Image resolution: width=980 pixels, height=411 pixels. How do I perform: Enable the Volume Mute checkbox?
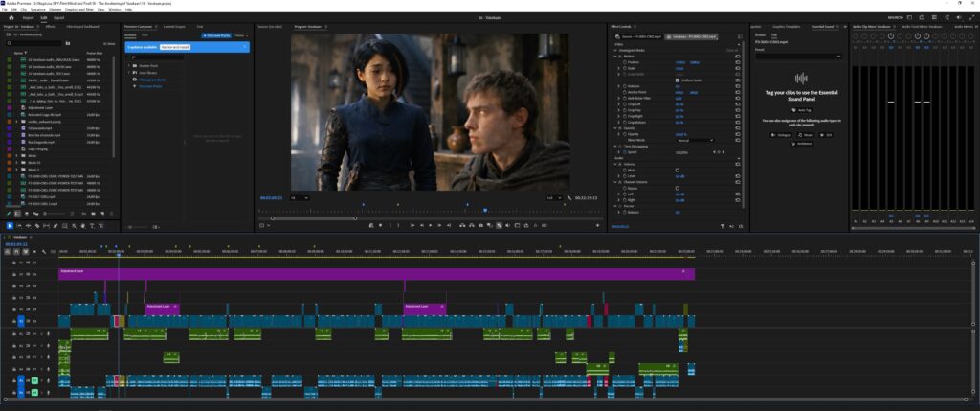[678, 171]
